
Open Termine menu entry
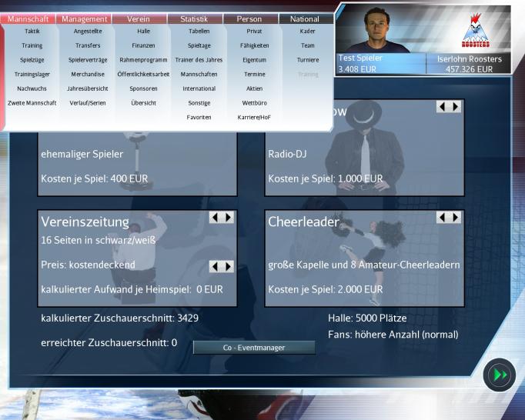tap(255, 75)
